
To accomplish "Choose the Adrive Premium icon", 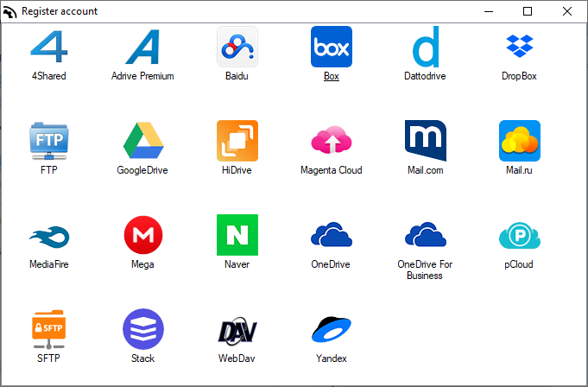I will point(142,47).
